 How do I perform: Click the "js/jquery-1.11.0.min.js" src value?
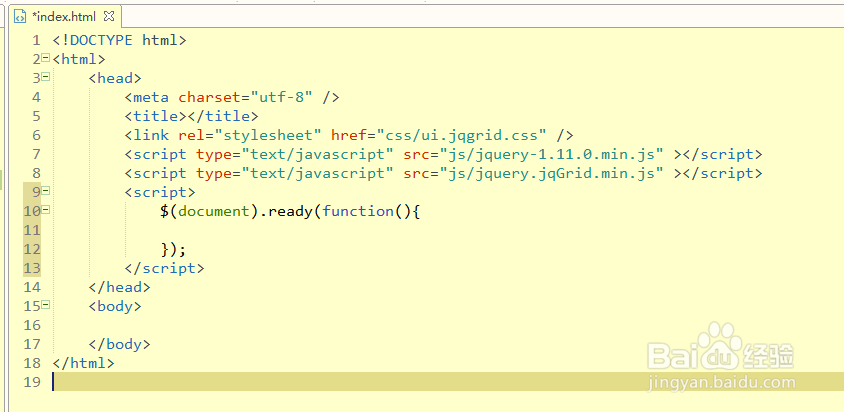pos(551,155)
